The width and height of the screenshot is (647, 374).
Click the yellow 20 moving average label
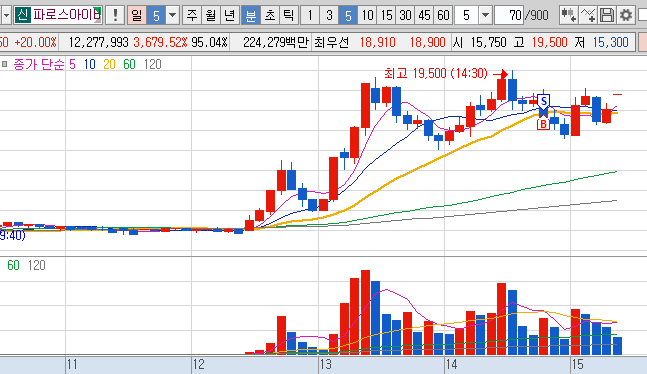tap(109, 64)
